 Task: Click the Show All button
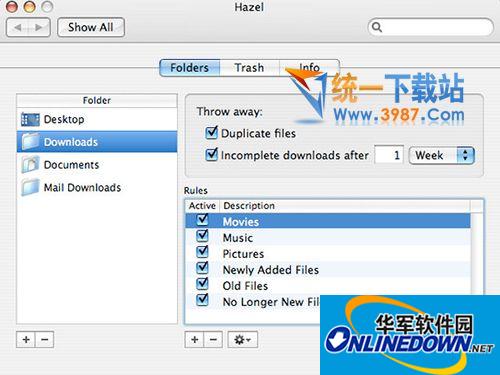pos(91,27)
